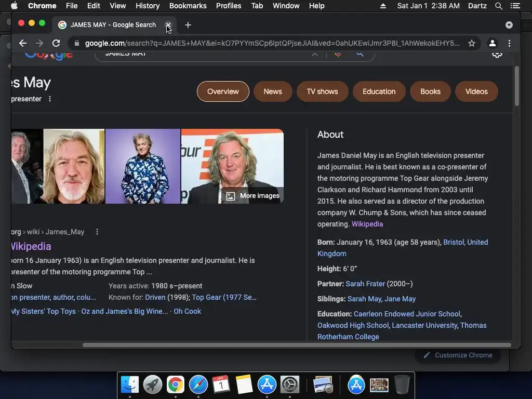532x399 pixels.
Task: Open Finder from the Dock
Action: 130,384
